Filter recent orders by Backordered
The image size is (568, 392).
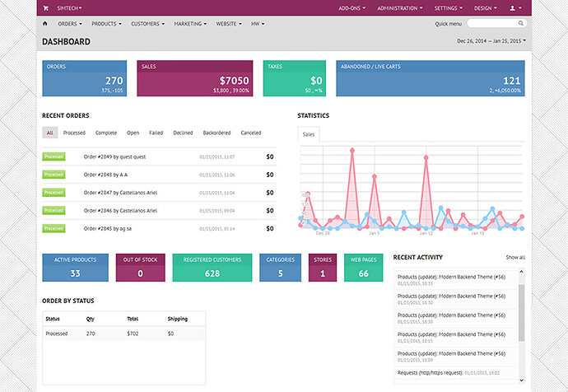pyautogui.click(x=216, y=133)
